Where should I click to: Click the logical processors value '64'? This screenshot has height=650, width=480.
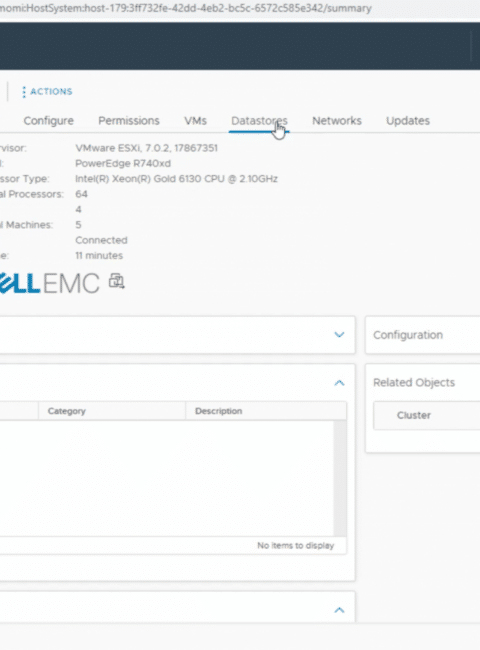point(81,194)
